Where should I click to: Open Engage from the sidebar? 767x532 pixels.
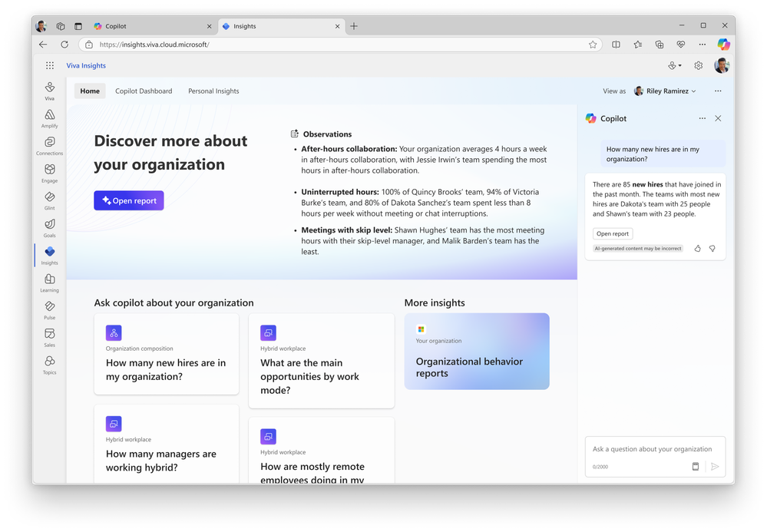click(x=49, y=173)
